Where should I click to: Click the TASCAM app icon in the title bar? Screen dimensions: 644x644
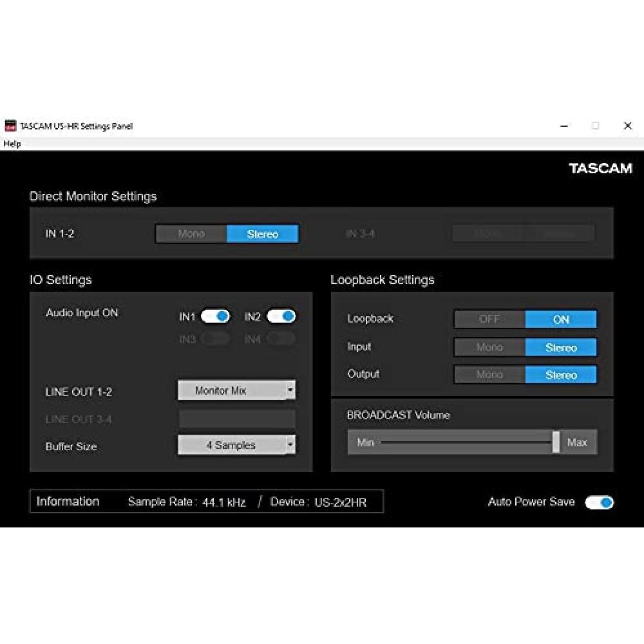[12, 126]
